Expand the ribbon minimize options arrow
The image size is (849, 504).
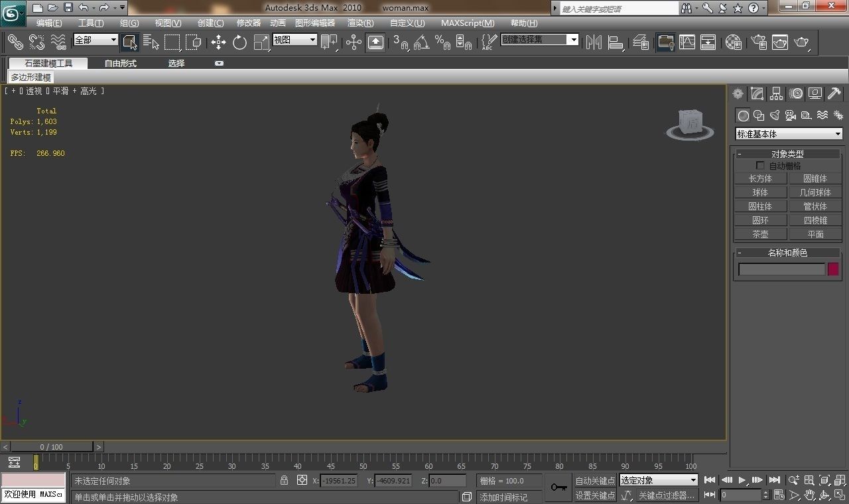click(x=219, y=64)
